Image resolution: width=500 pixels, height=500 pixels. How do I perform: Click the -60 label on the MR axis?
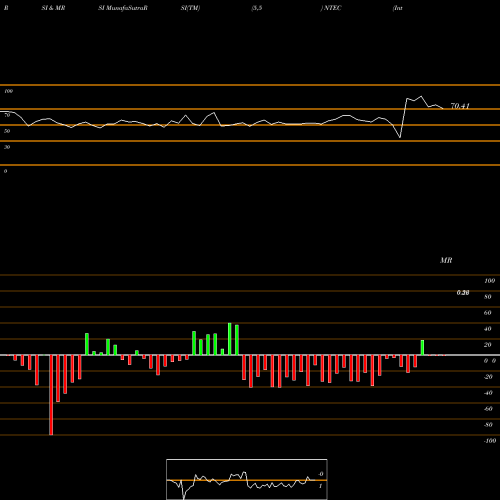[488, 409]
